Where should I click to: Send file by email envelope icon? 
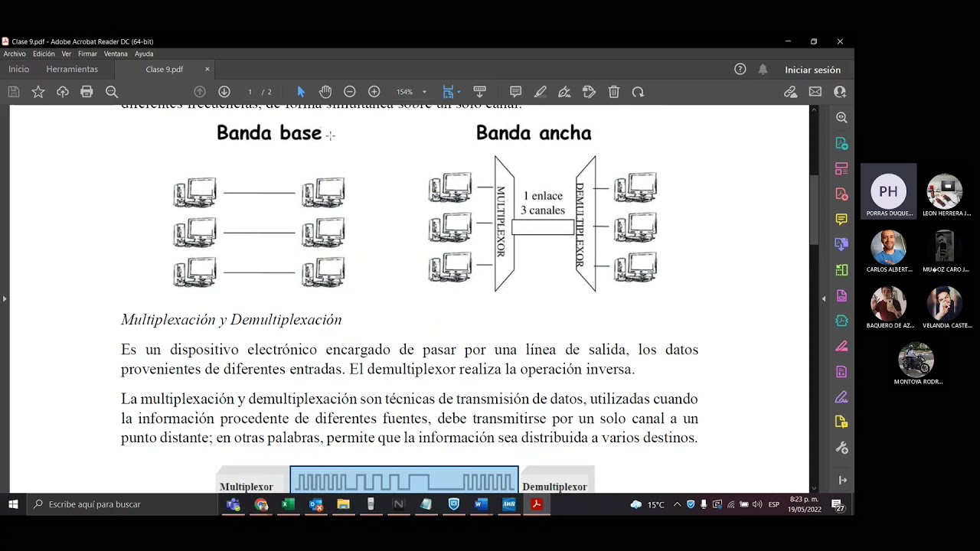pyautogui.click(x=815, y=92)
